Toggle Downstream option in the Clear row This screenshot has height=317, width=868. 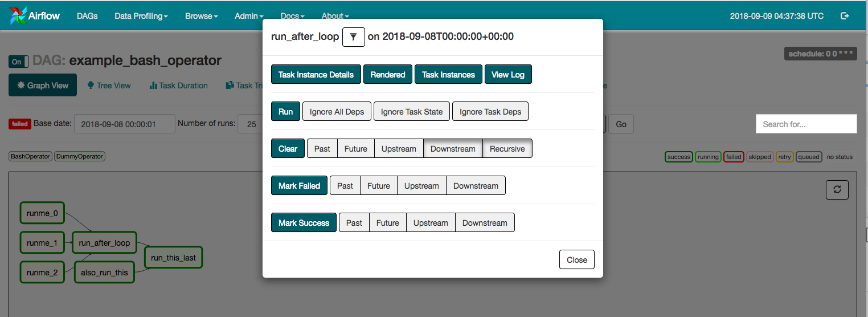click(453, 149)
